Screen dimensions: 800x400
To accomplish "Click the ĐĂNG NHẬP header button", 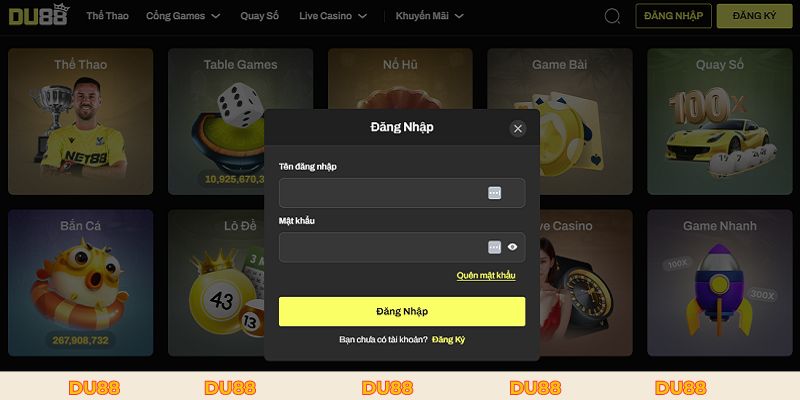I will coord(673,16).
